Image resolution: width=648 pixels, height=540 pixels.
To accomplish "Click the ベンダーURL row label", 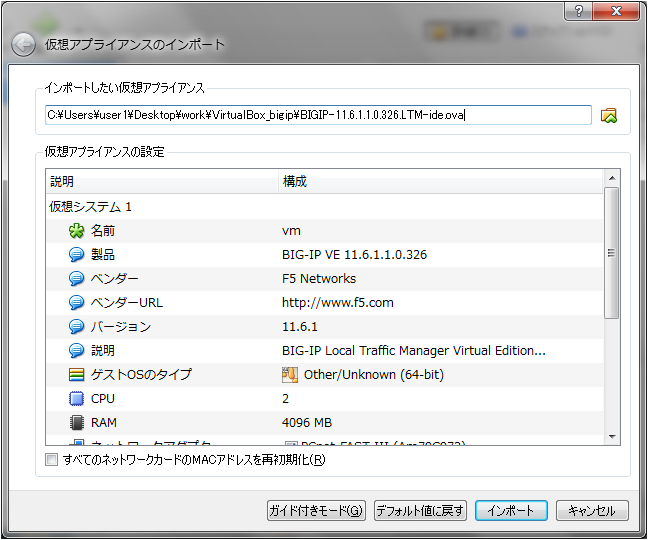I will (127, 302).
